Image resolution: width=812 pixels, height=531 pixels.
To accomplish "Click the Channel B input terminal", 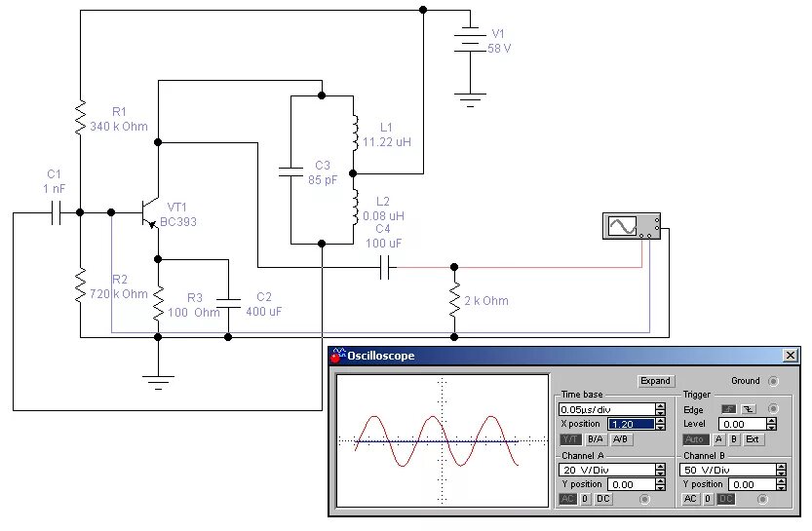I will pos(762,499).
